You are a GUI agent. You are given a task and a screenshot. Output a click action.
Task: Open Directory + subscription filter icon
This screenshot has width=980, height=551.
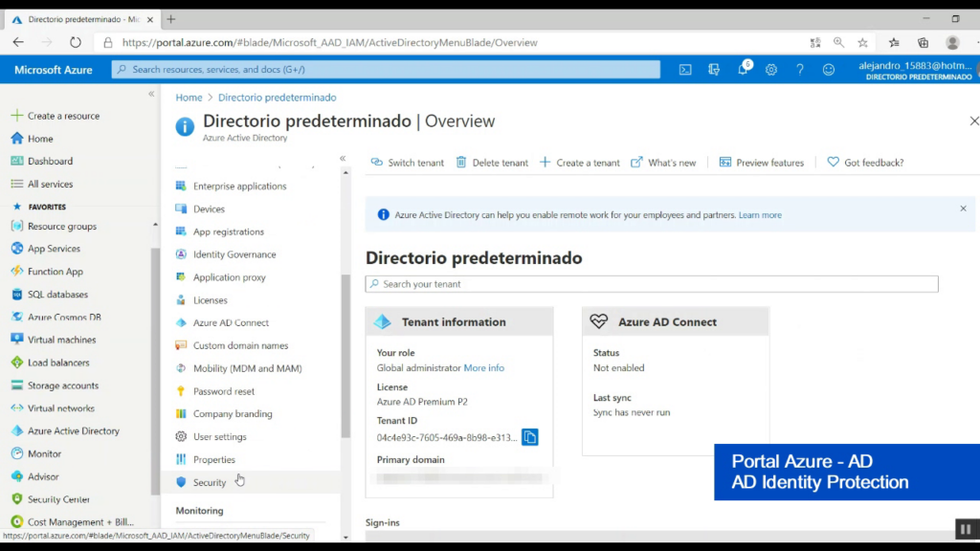click(x=714, y=70)
